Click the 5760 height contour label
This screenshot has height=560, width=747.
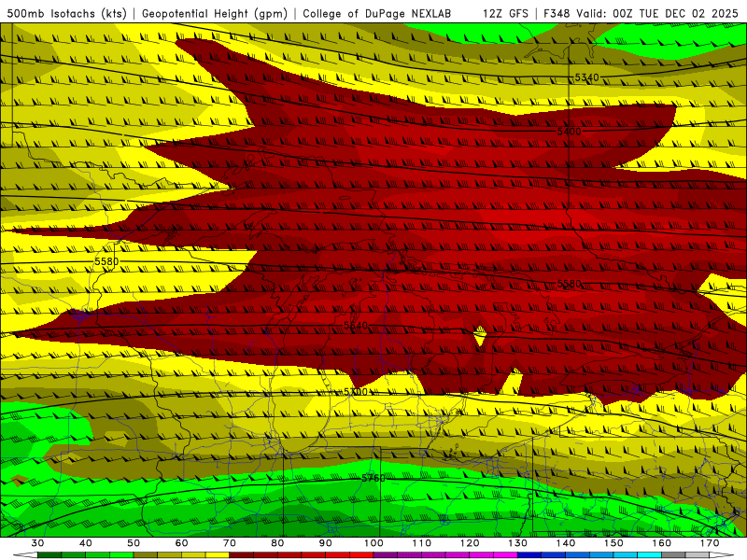[373, 478]
